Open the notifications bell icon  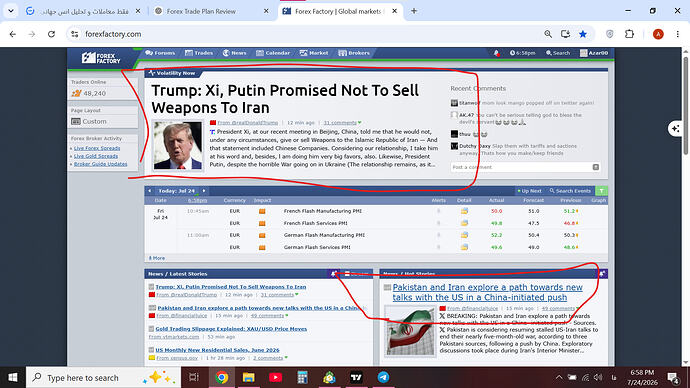(x=496, y=53)
